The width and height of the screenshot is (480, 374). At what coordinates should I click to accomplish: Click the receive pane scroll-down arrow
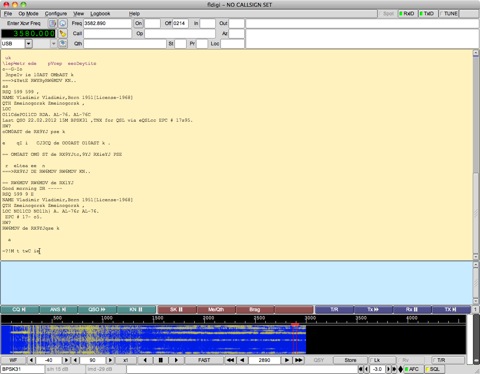(x=476, y=257)
